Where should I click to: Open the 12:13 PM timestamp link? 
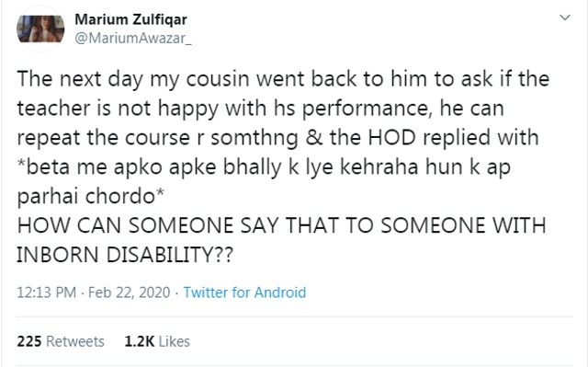tap(47, 292)
